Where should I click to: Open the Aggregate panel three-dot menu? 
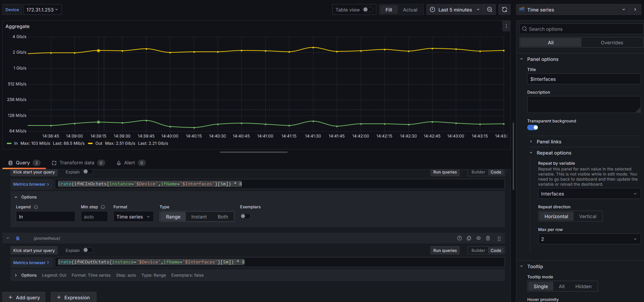click(506, 26)
